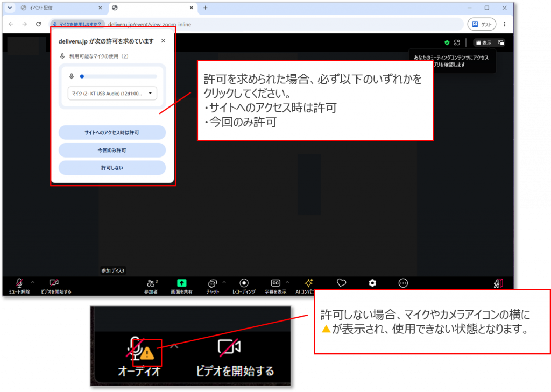Reload the current page
This screenshot has width=551, height=392.
(x=39, y=24)
